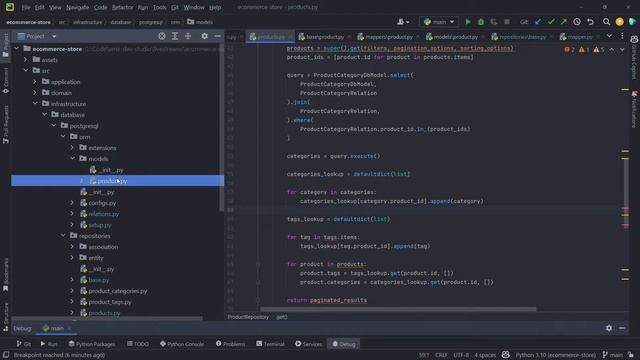
Task: Open Search Everywhere magnifier icon
Action: click(607, 22)
